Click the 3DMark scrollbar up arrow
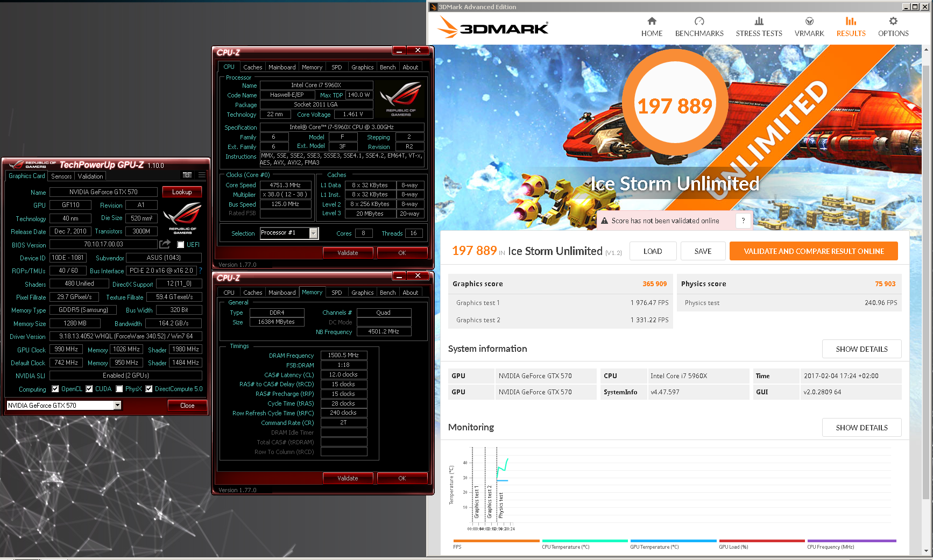Screen dimensions: 933x560 [927, 49]
